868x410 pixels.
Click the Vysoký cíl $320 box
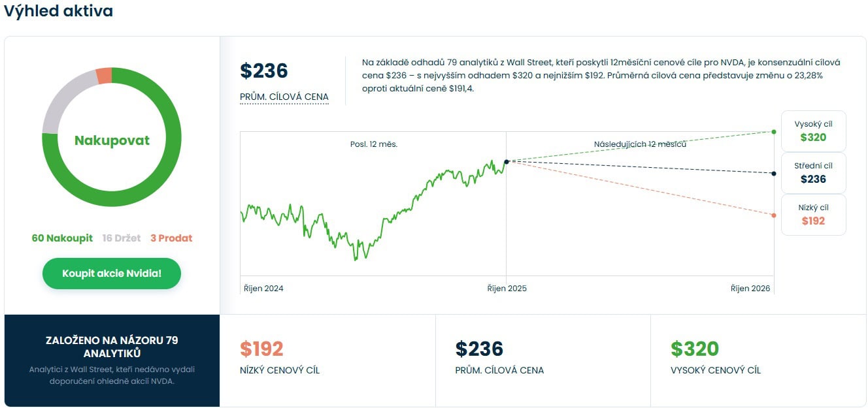pos(813,131)
